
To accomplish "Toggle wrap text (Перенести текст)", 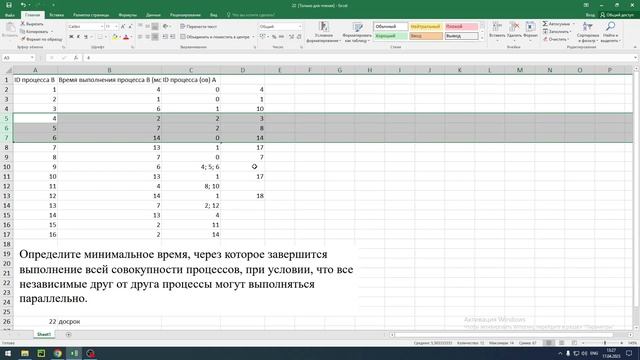I will tap(199, 27).
